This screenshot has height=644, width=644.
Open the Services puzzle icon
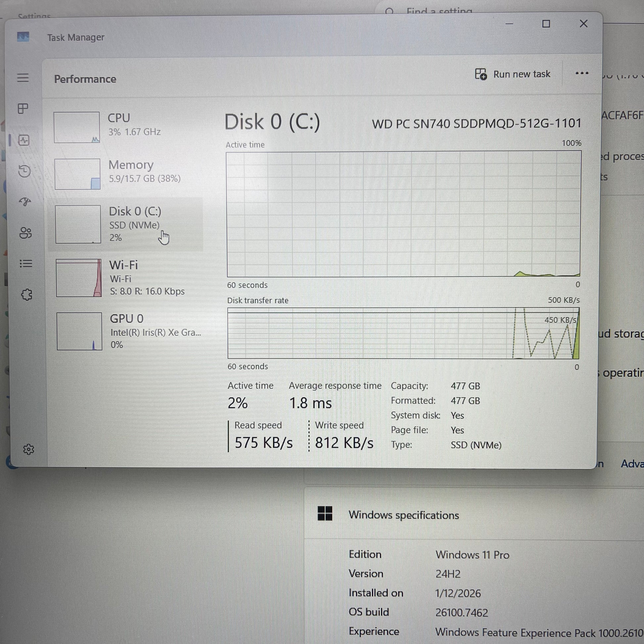click(26, 295)
